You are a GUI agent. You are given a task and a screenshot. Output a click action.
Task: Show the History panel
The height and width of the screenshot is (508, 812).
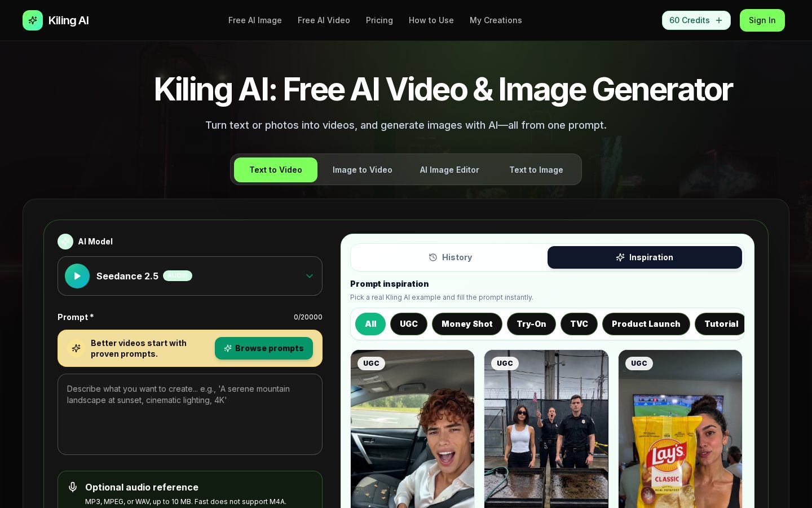click(450, 257)
